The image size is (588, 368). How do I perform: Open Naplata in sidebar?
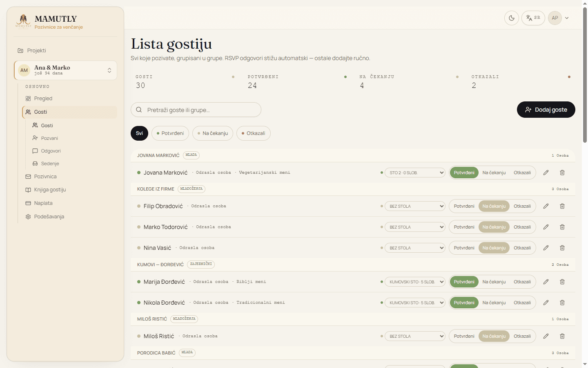[x=69, y=203]
